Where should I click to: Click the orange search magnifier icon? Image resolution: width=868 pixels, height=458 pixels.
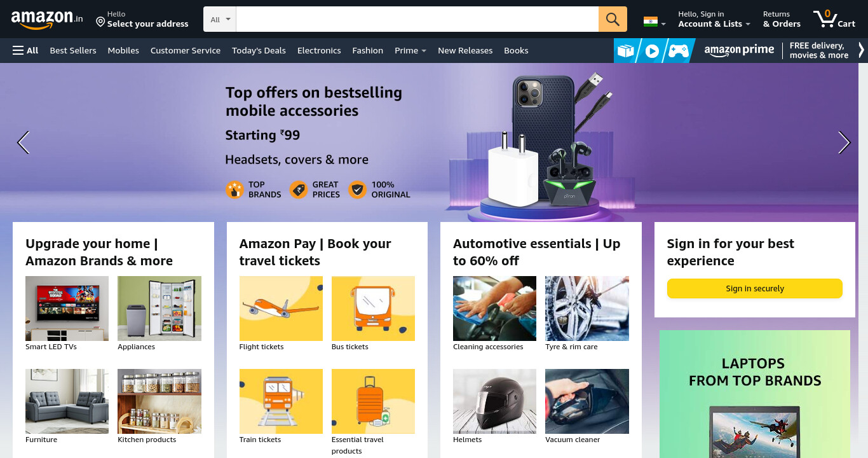pyautogui.click(x=613, y=19)
